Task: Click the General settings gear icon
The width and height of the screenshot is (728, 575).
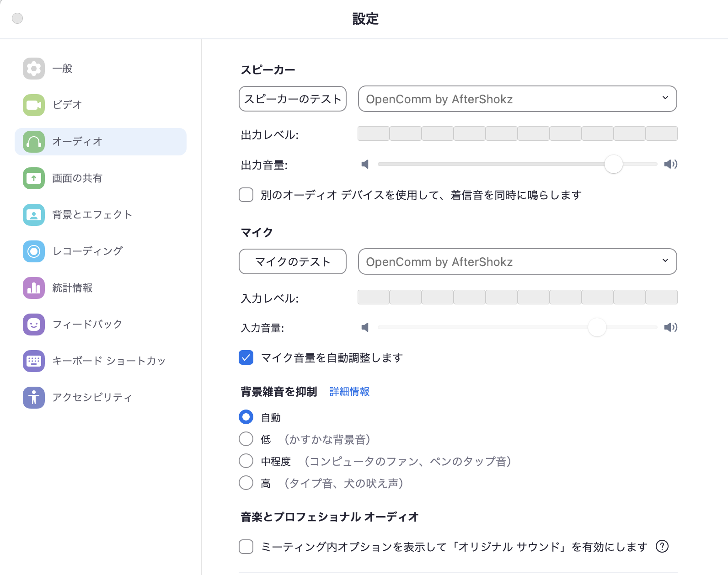Action: point(34,69)
